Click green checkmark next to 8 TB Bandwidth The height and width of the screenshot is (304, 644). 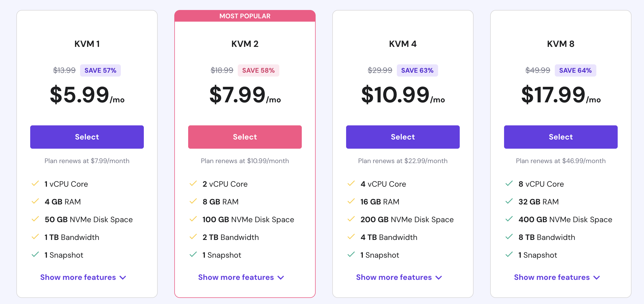point(509,237)
